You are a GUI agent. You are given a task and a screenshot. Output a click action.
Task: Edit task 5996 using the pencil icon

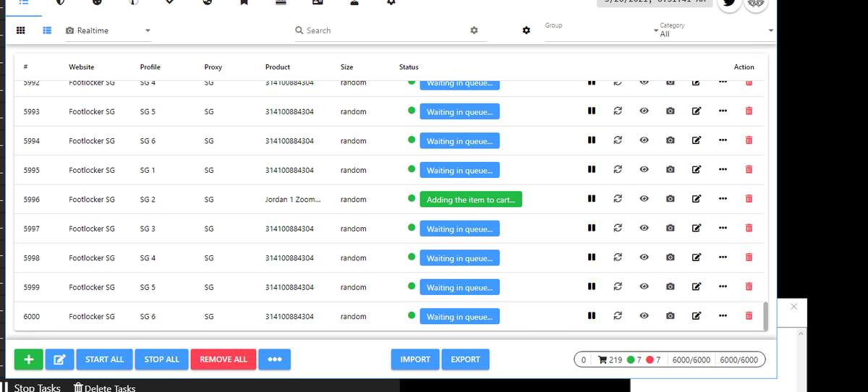696,199
